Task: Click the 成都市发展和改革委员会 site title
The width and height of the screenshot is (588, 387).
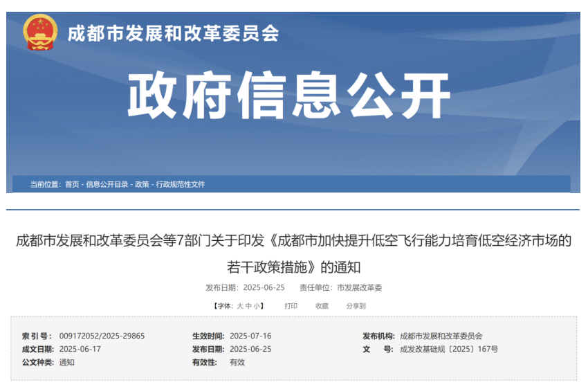Action: 173,33
